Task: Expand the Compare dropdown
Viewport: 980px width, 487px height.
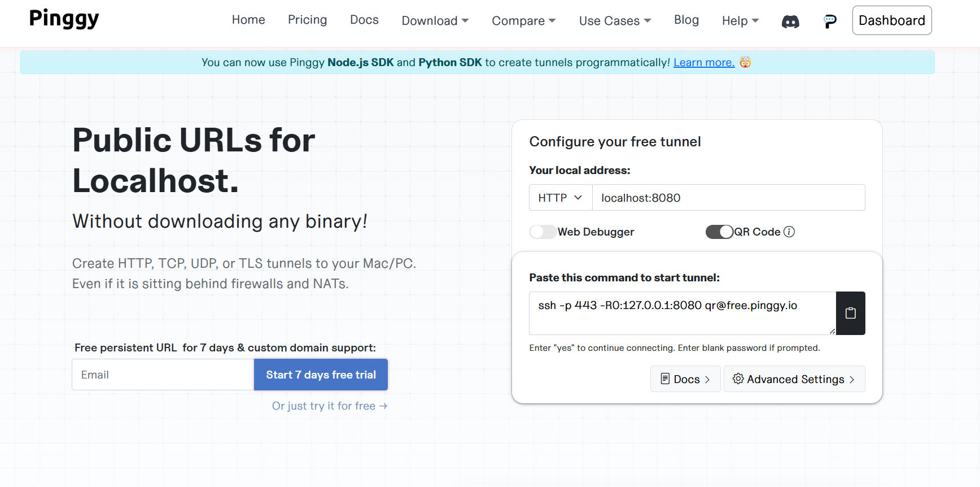Action: click(523, 21)
